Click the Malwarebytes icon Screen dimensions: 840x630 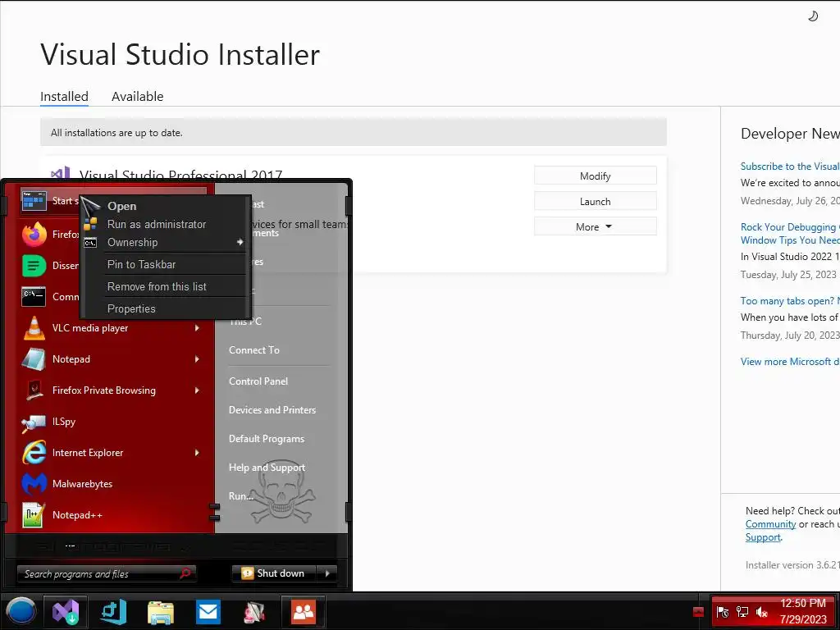[x=34, y=484]
